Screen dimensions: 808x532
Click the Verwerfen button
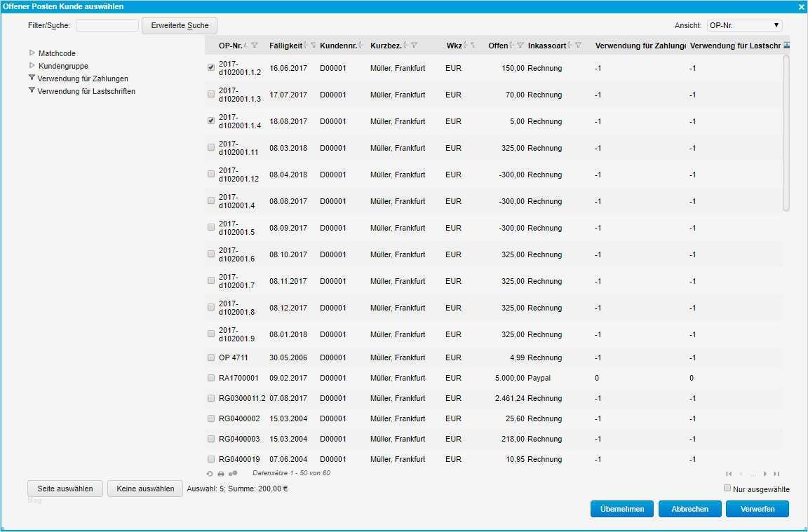[757, 509]
